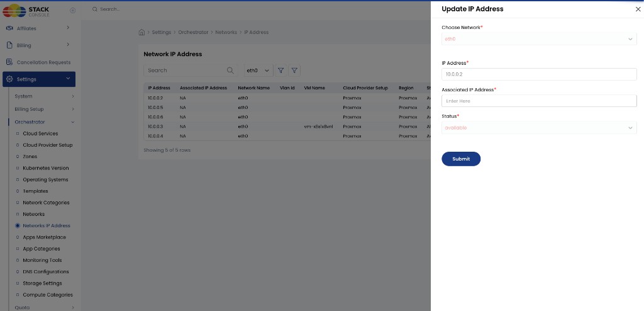Click the Settings gear icon
Screen dimensions: 644x311
coord(9,79)
